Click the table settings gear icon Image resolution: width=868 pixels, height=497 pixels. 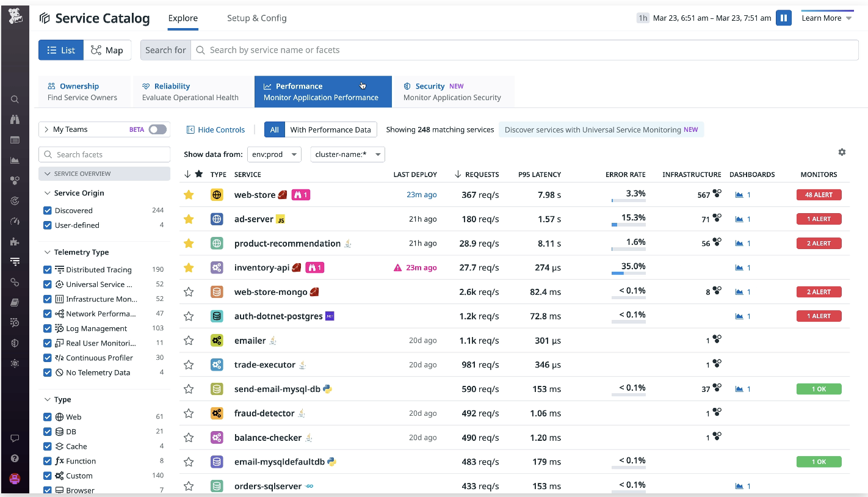(842, 152)
